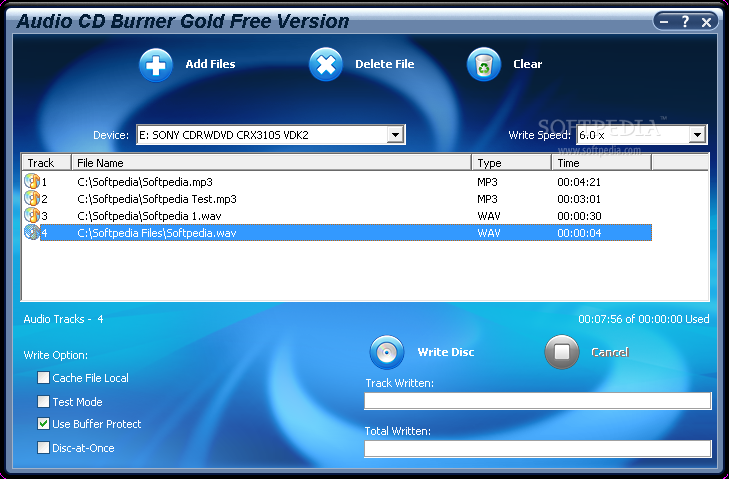Sort by the Type column header

tap(511, 163)
